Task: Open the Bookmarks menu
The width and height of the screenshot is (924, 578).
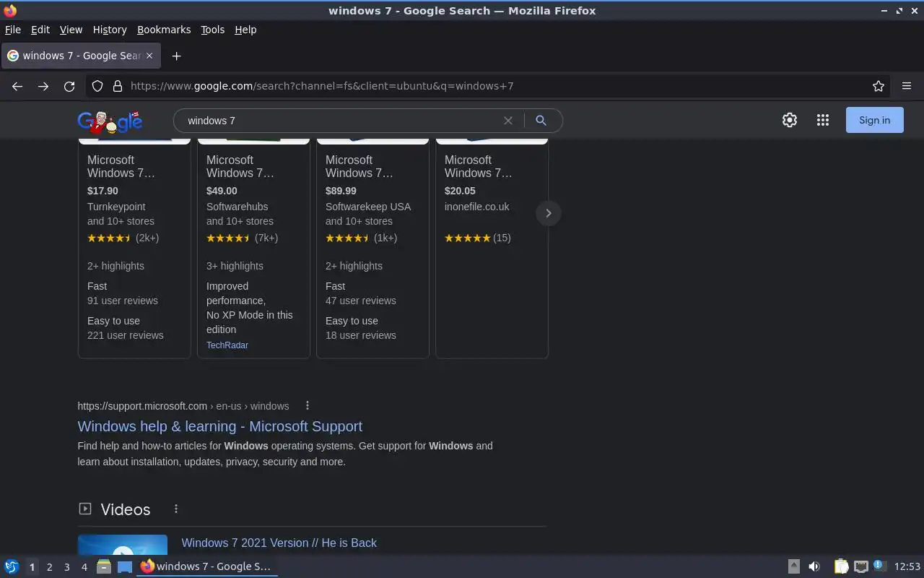Action: (164, 30)
